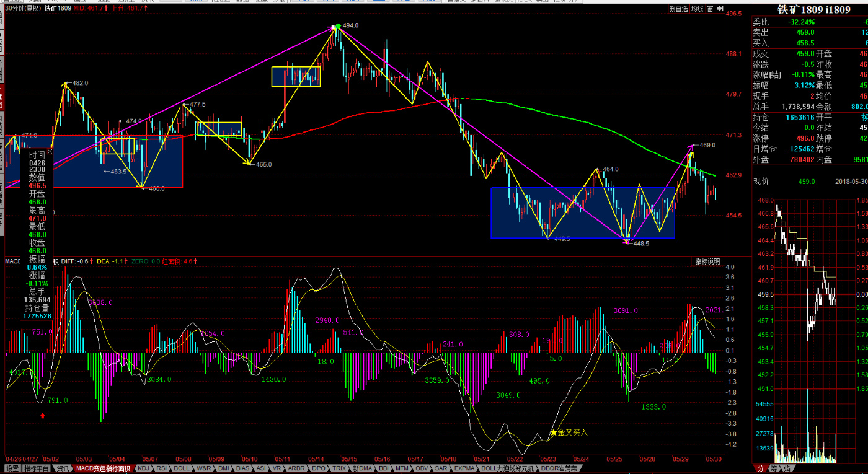Switch to the ARBR indicator tab
The height and width of the screenshot is (474, 868).
click(x=297, y=468)
